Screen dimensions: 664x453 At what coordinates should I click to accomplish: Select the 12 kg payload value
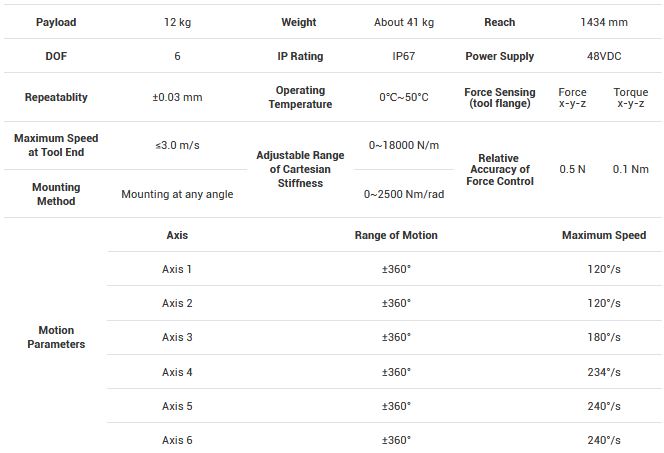pos(177,22)
